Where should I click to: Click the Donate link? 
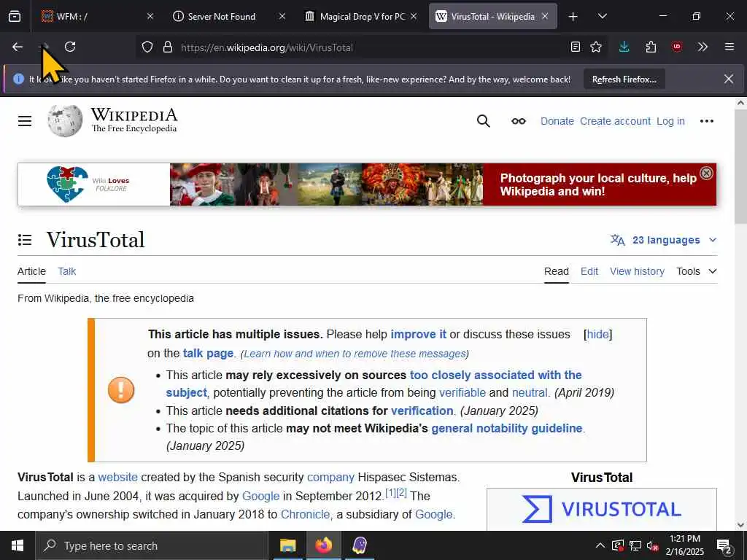pyautogui.click(x=557, y=121)
